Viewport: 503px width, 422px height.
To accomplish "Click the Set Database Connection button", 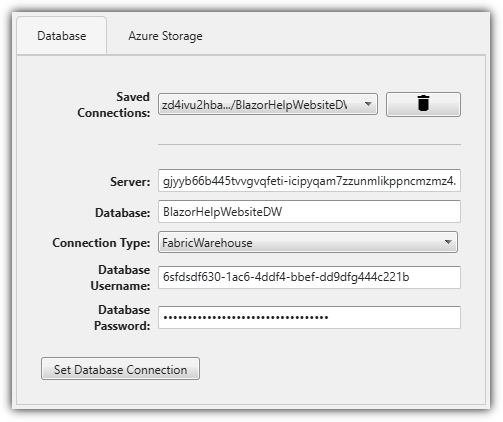I will (x=120, y=369).
